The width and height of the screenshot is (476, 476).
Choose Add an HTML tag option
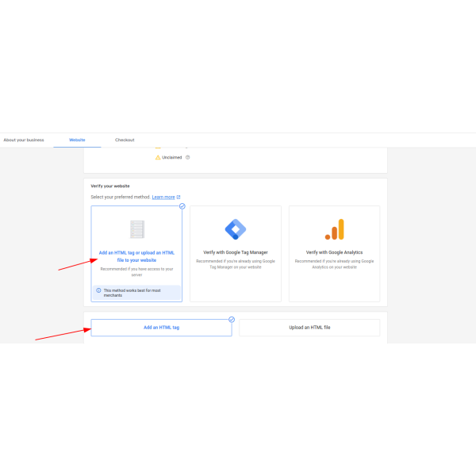pos(161,328)
